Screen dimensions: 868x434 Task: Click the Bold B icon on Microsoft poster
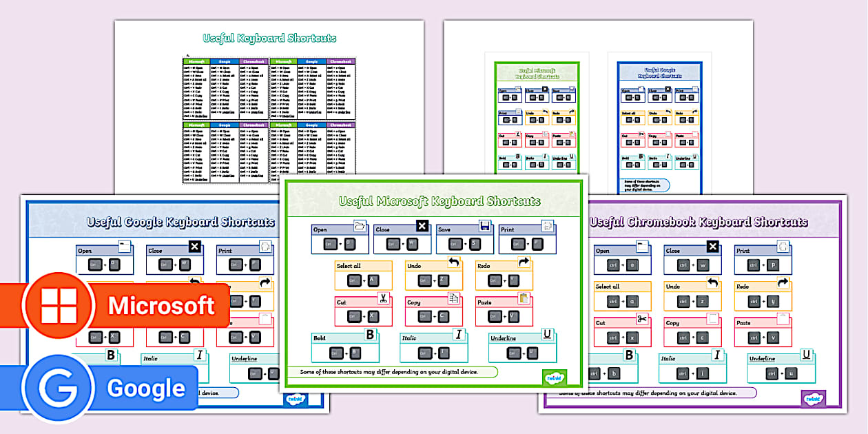click(x=370, y=335)
